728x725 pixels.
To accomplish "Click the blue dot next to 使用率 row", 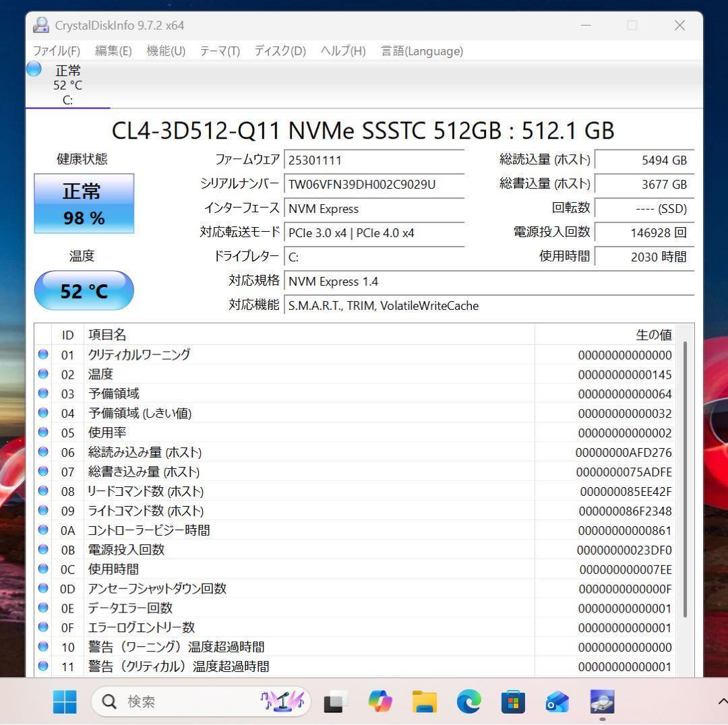I will pos(42,433).
